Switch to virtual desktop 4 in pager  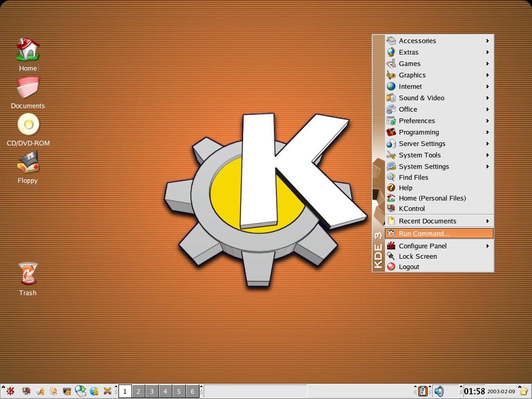pos(165,391)
